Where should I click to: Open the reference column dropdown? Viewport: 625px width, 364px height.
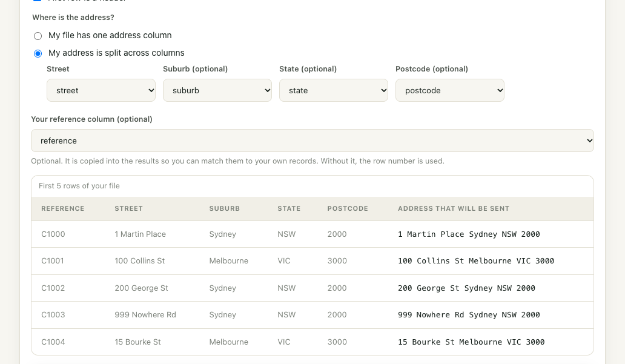click(x=312, y=141)
